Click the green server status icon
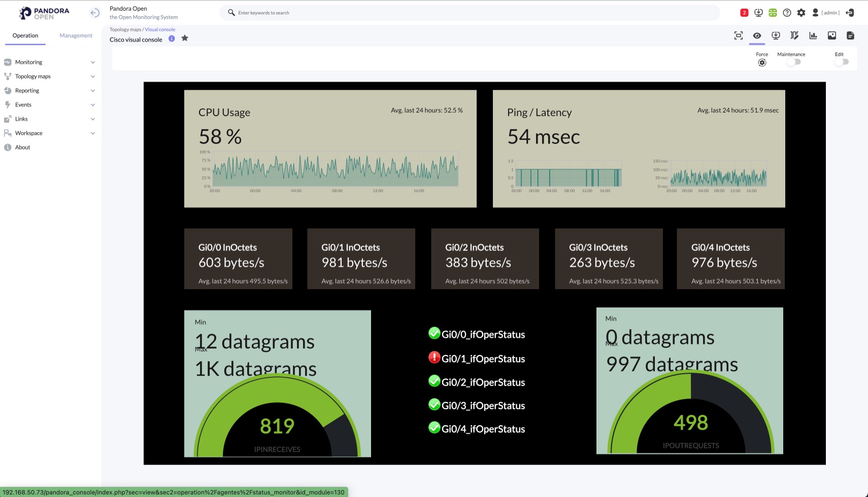 coord(773,13)
